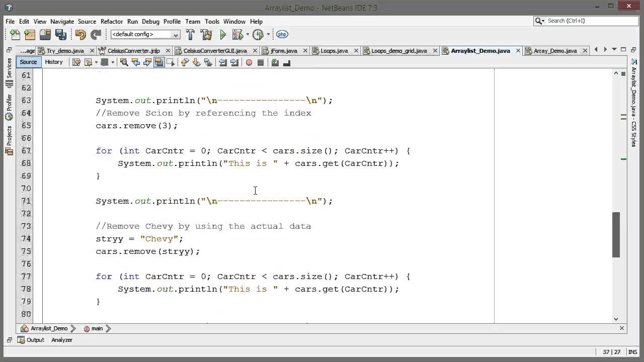644x362 pixels.
Task: Click Find Next Occurrence icon
Action: (147, 62)
